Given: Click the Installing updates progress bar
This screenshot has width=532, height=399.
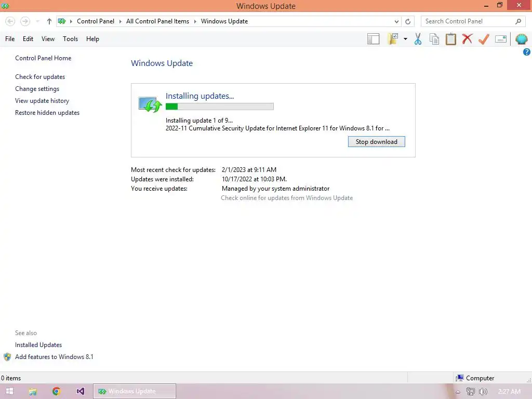Looking at the screenshot, I should point(220,107).
